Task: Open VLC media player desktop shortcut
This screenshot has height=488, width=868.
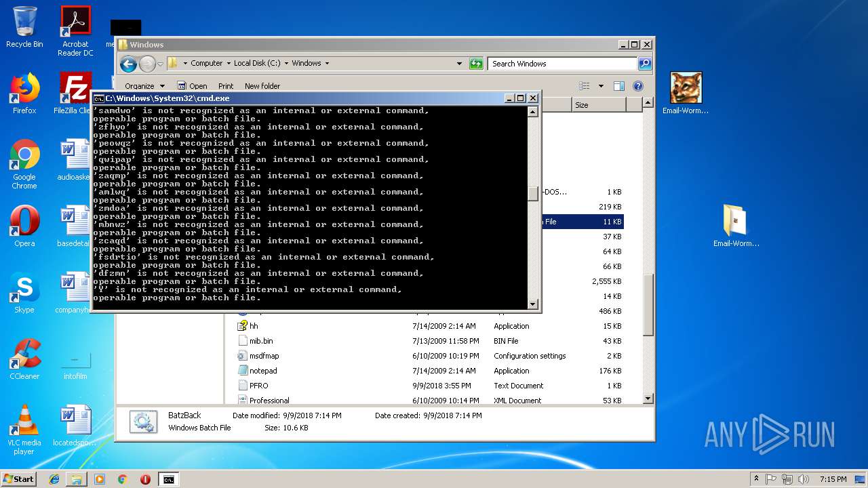Action: pos(24,430)
